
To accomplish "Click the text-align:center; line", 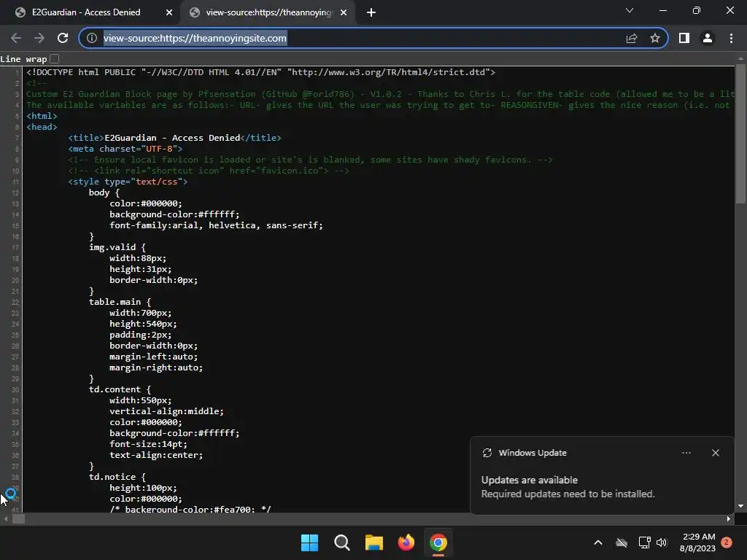I will [x=156, y=455].
